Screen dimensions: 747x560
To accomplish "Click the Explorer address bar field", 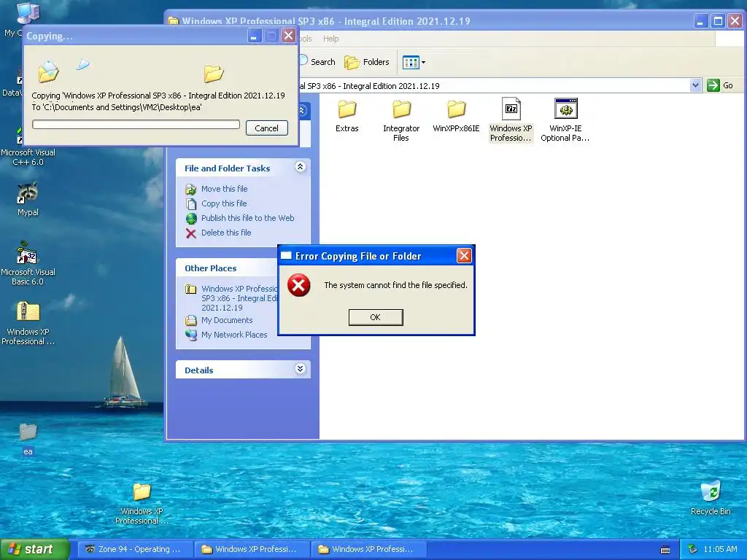I will [493, 86].
